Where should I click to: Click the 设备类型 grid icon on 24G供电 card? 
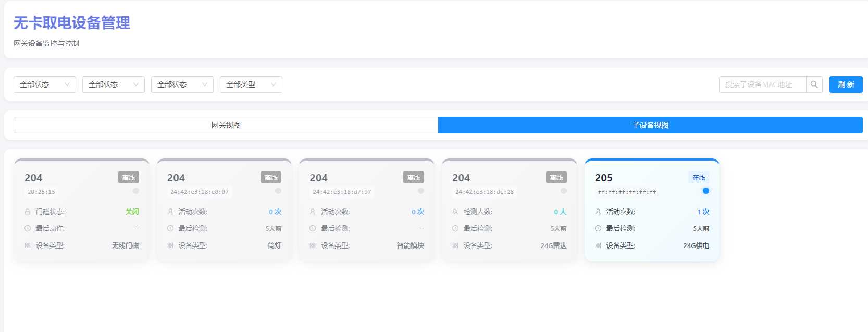(598, 245)
